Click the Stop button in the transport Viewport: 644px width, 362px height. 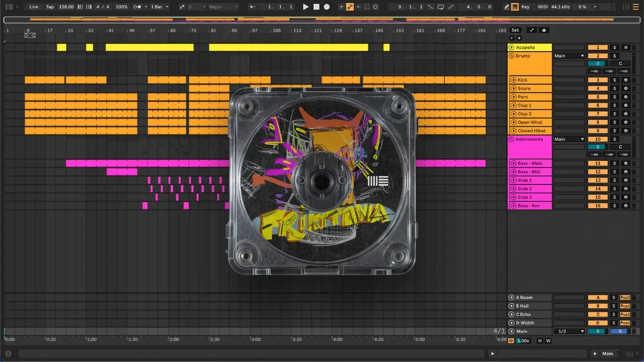(x=316, y=7)
